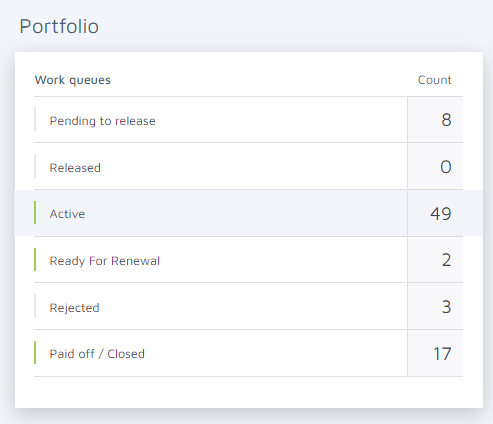The image size is (493, 424).
Task: Click the Ready For Renewal count 2
Action: point(447,260)
